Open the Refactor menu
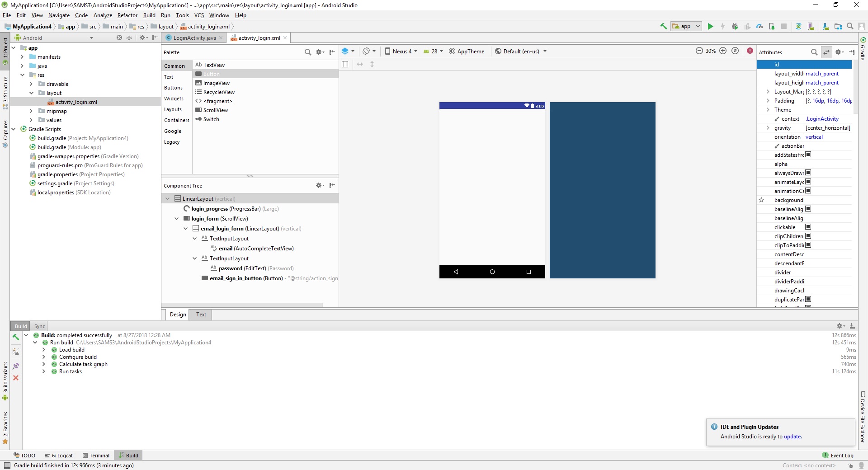 pyautogui.click(x=127, y=15)
